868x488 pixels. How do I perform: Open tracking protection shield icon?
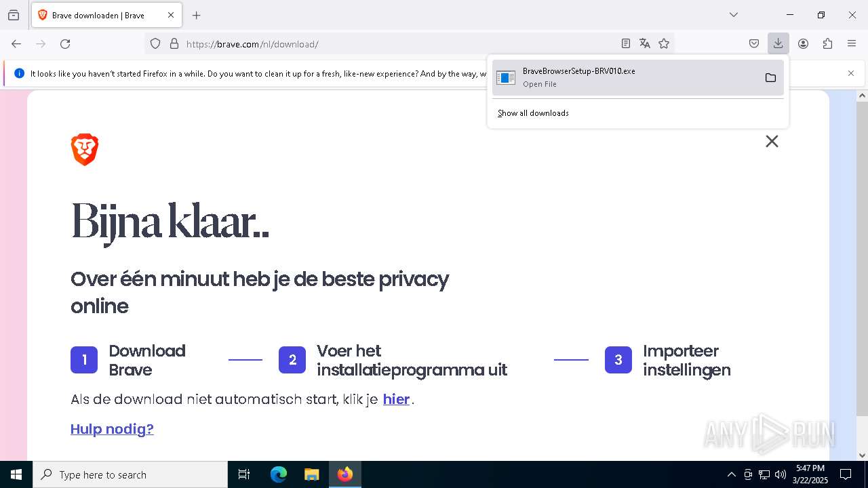(x=155, y=43)
